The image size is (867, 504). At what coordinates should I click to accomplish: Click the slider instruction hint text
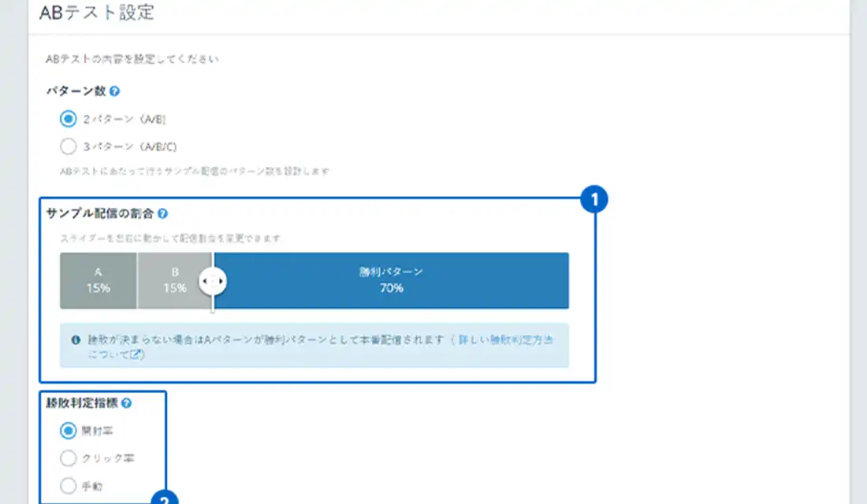coord(170,238)
